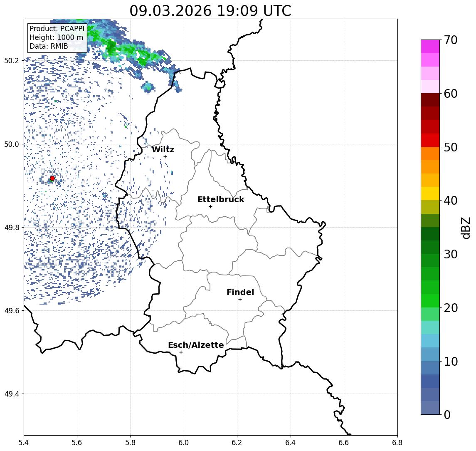Click the Wiltz station cross marker
This screenshot has height=451, width=476.
[165, 156]
